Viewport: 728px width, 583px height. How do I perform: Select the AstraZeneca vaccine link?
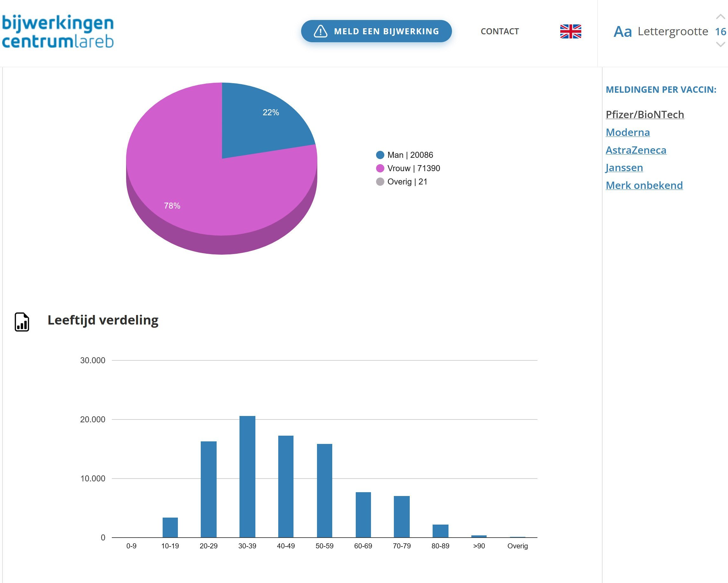coord(636,150)
